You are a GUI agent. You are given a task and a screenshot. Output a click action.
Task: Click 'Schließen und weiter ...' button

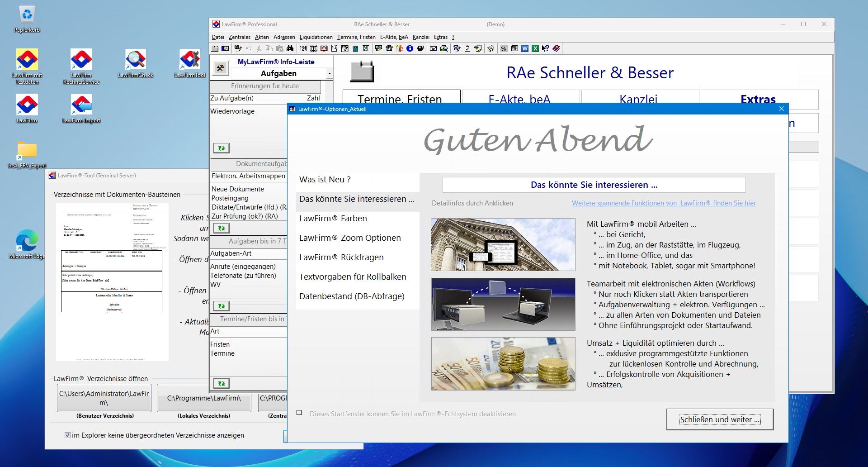pyautogui.click(x=720, y=419)
